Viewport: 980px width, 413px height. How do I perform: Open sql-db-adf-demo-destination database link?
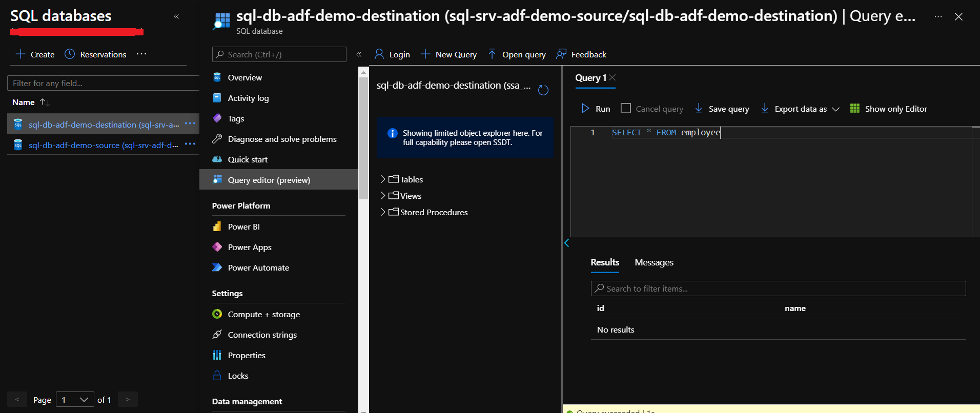[x=104, y=125]
